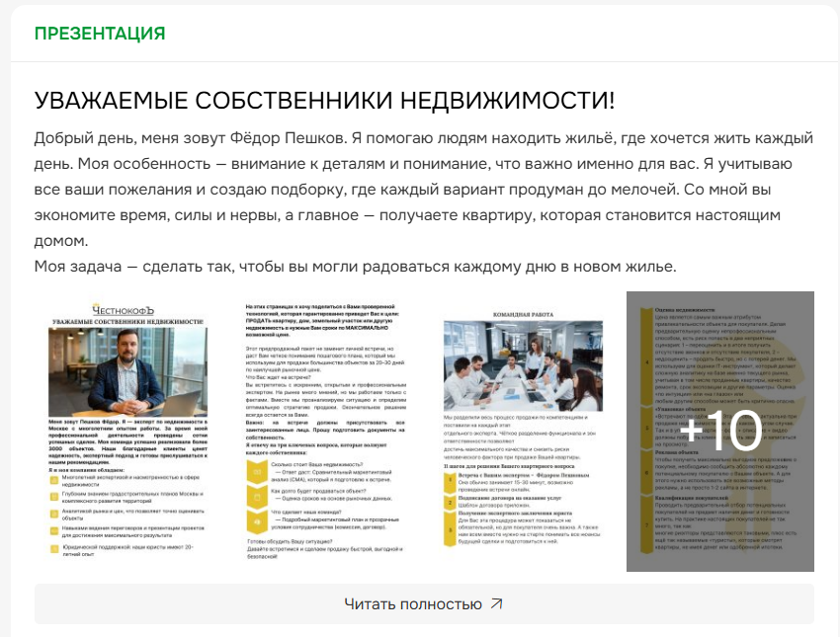Open the second presentation page with text

pyautogui.click(x=325, y=432)
